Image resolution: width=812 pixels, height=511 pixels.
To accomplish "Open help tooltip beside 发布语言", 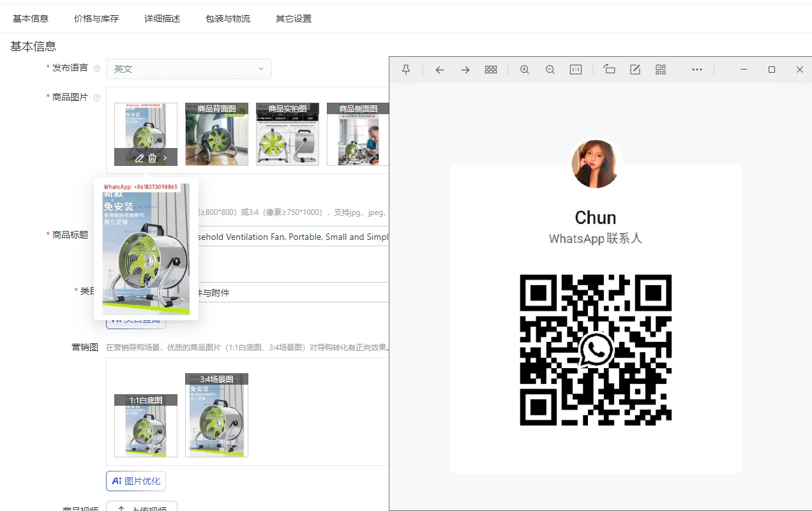I will coord(97,68).
